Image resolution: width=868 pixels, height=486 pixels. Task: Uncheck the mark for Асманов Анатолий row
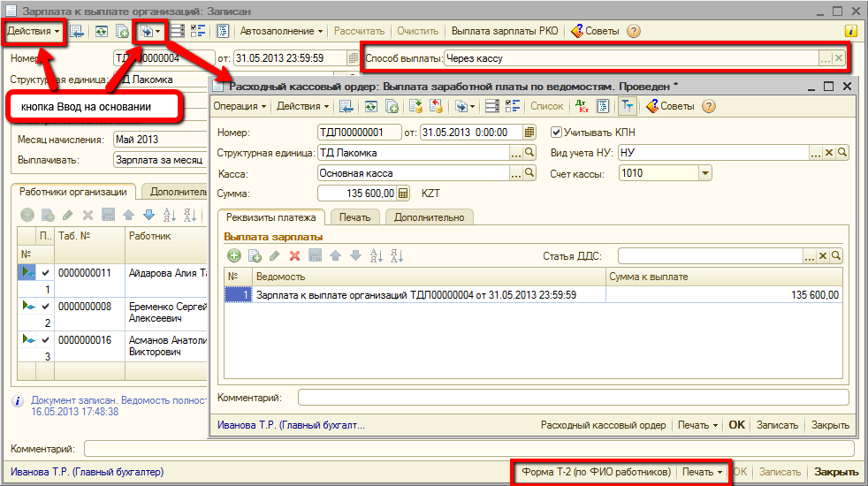[x=45, y=340]
